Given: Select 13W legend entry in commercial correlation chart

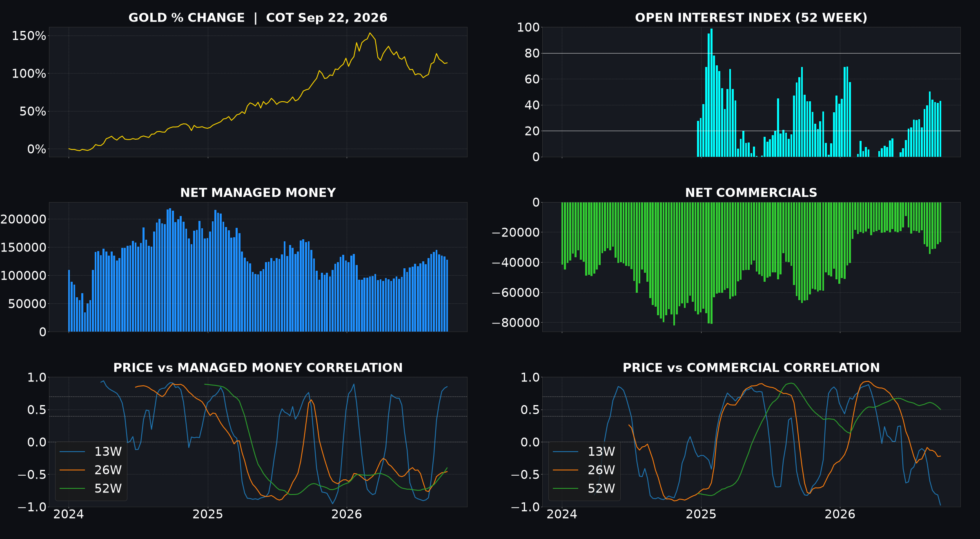Looking at the screenshot, I should pyautogui.click(x=584, y=452).
